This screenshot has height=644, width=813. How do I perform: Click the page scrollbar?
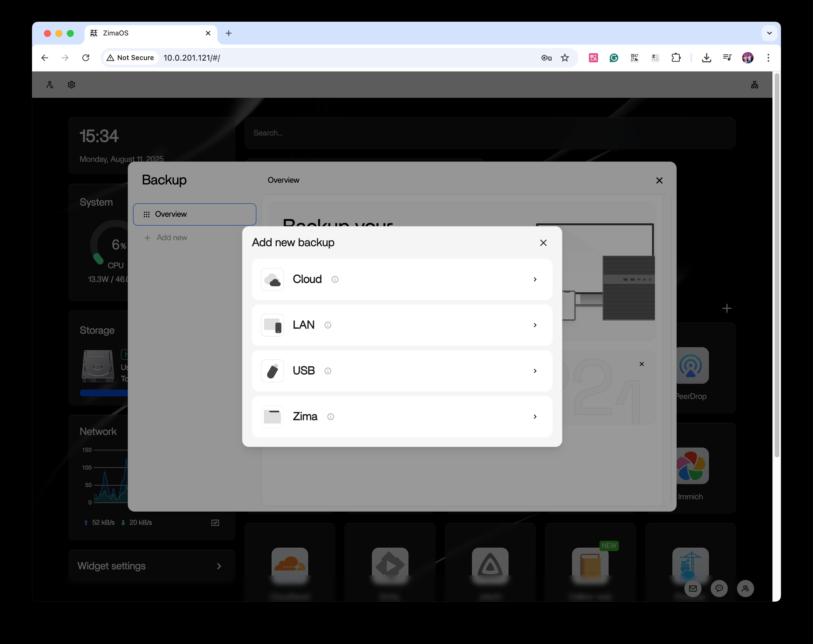pyautogui.click(x=776, y=265)
